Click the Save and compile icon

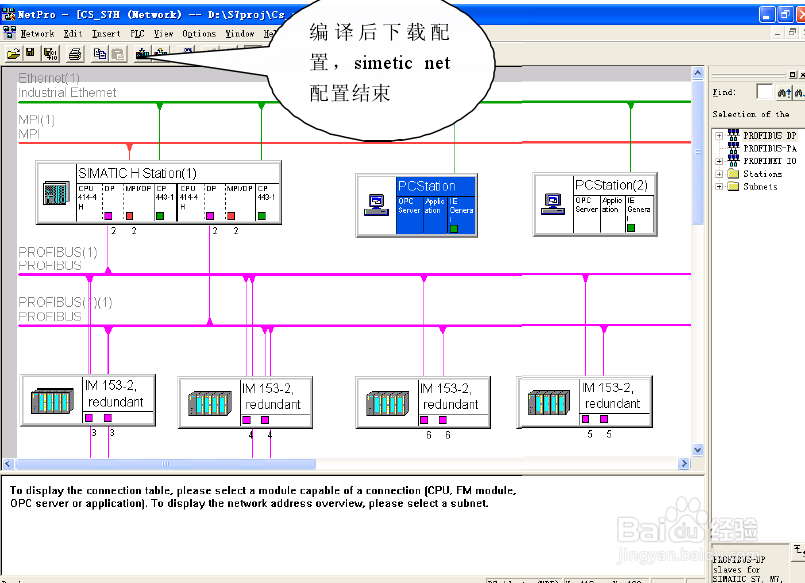(x=48, y=53)
